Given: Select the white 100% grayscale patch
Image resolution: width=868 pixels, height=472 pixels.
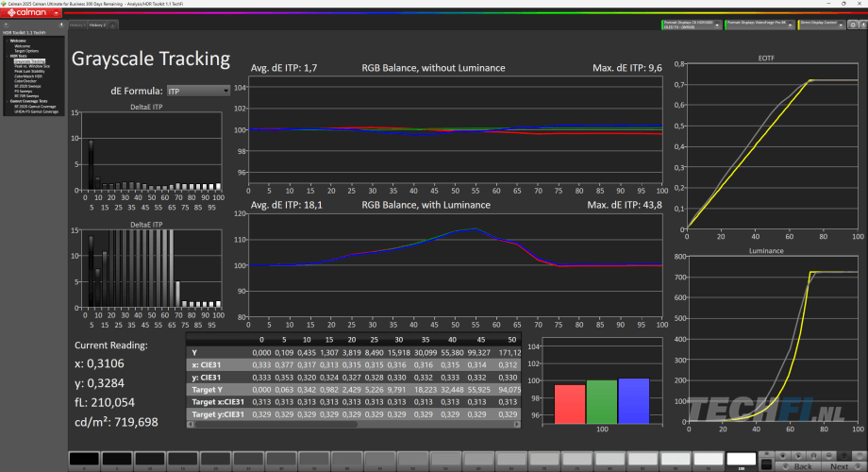Looking at the screenshot, I should pyautogui.click(x=742, y=460).
